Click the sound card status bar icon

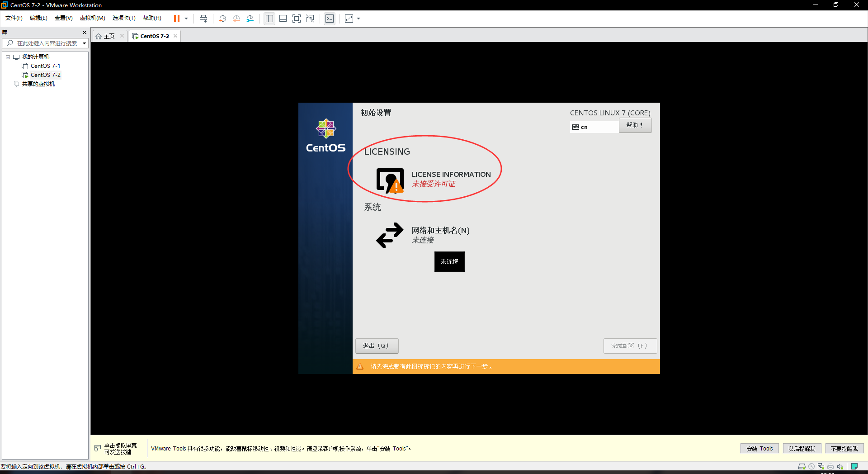pyautogui.click(x=840, y=466)
